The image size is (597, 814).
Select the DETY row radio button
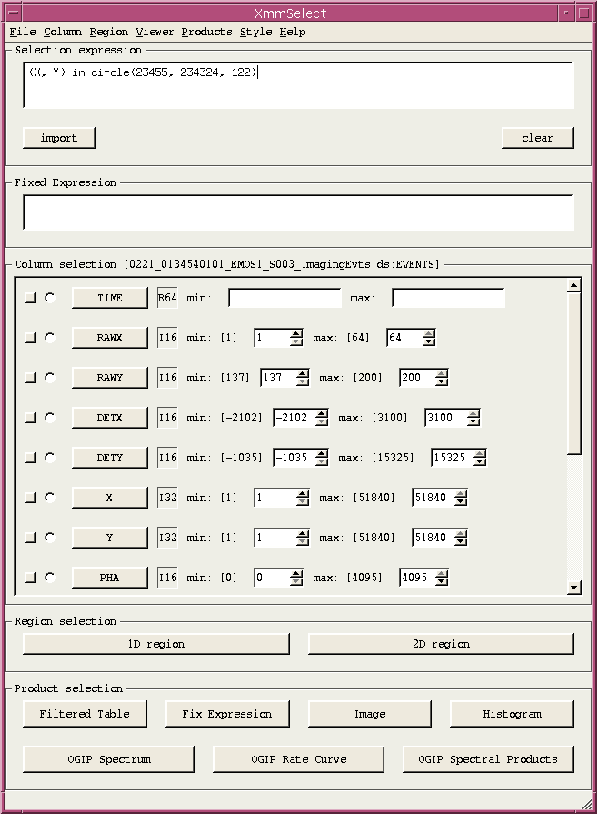pos(50,457)
